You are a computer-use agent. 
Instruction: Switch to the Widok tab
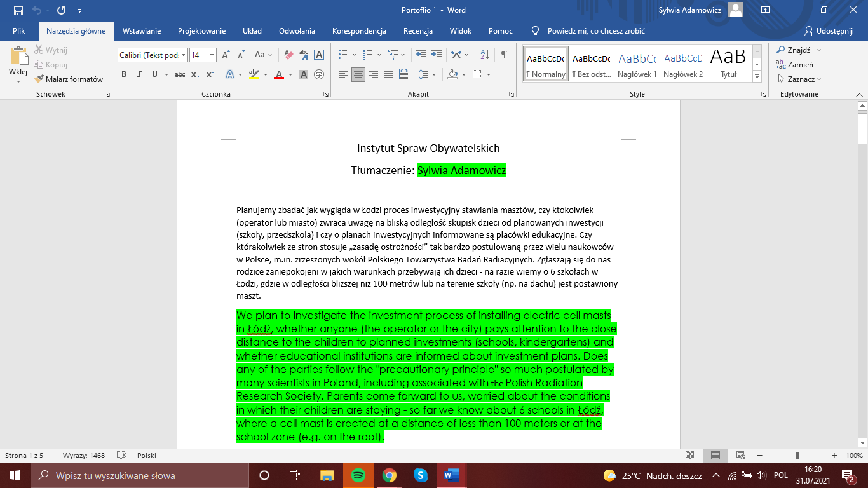click(461, 30)
